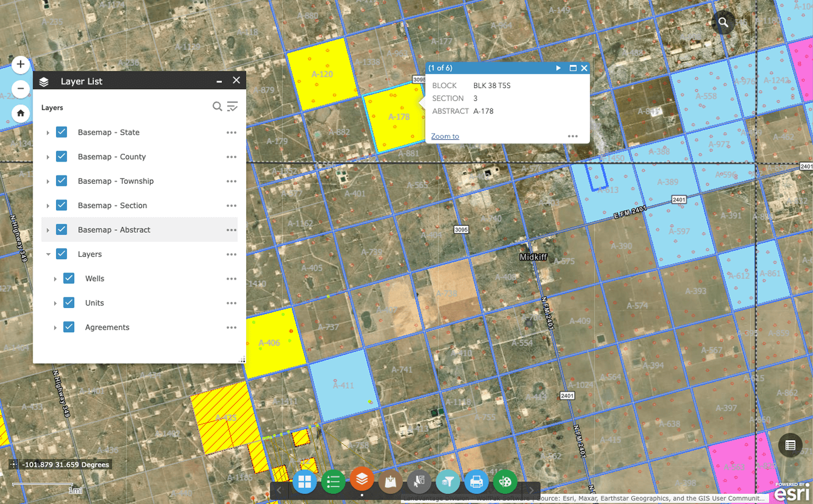Expand Basemap - County layer
This screenshot has height=504, width=813.
48,157
